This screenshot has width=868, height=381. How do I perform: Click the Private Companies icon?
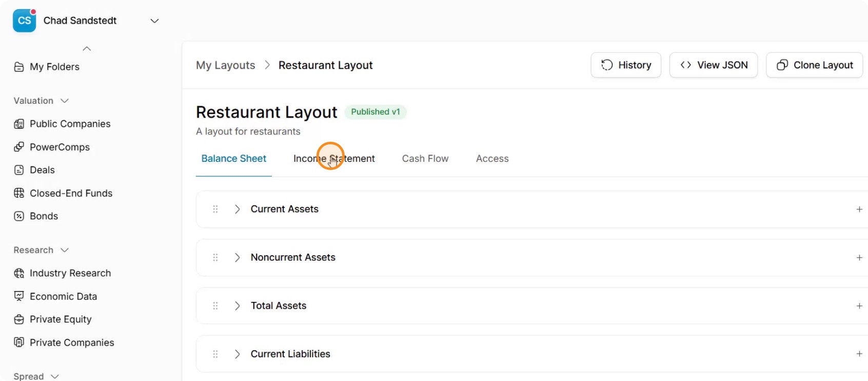pyautogui.click(x=19, y=342)
